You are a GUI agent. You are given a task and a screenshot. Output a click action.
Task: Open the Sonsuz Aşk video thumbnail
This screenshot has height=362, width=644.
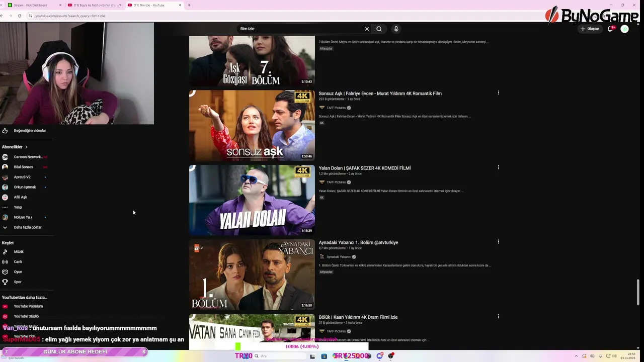tap(252, 125)
